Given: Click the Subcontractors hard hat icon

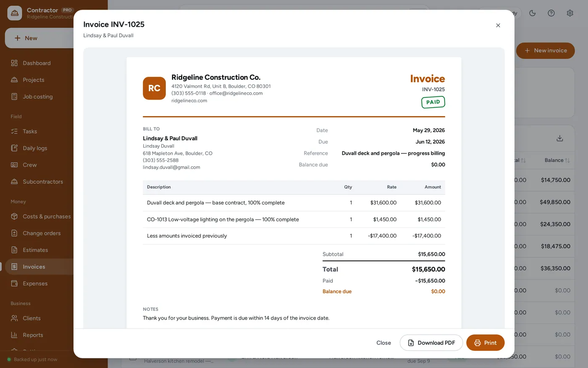Looking at the screenshot, I should pos(14,182).
